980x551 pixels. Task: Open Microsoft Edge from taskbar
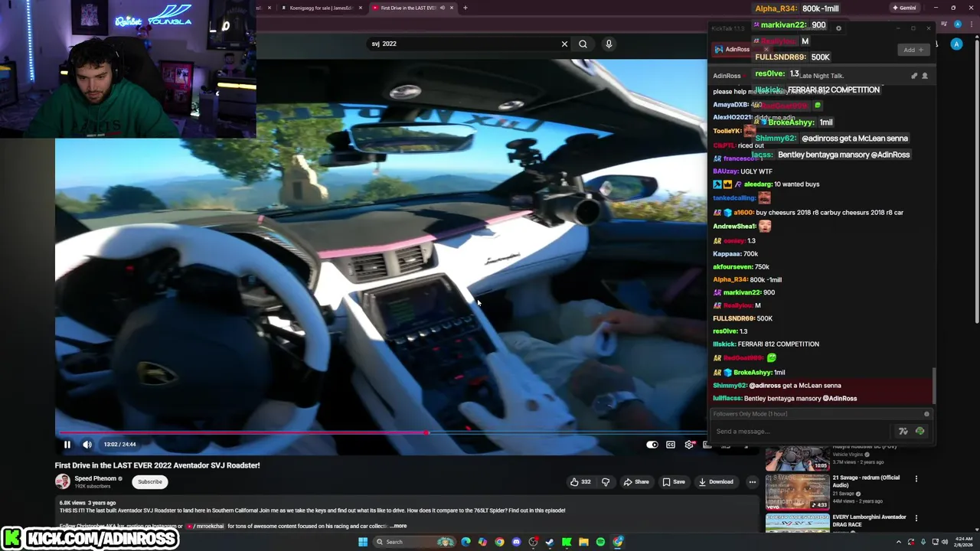click(x=465, y=542)
